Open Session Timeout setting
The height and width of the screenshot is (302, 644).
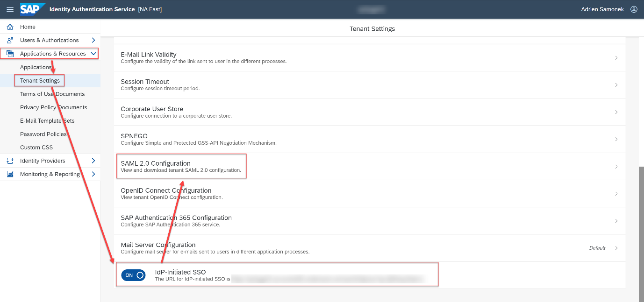[370, 85]
